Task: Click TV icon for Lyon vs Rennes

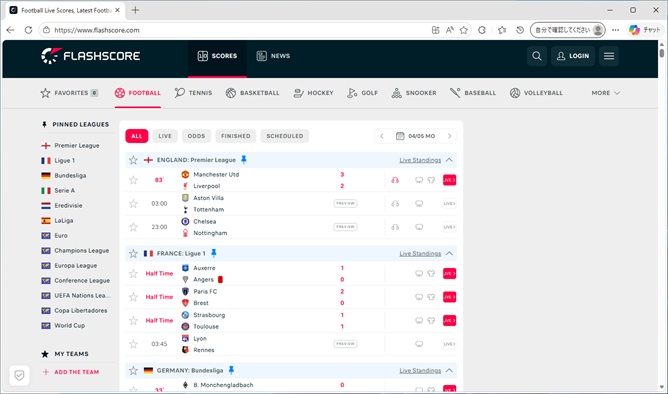Action: tap(419, 344)
